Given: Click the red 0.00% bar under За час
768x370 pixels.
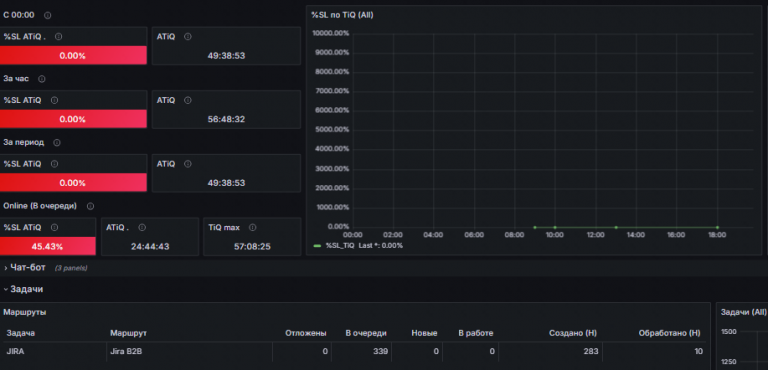Looking at the screenshot, I should tap(73, 119).
